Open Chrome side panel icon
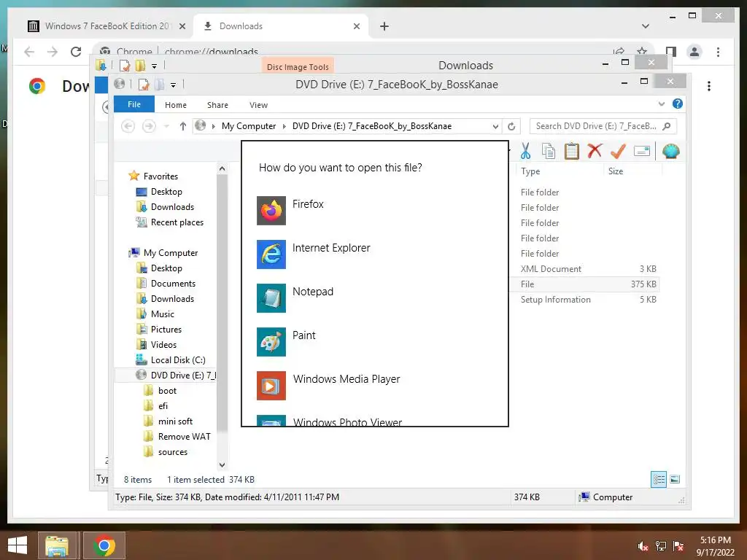This screenshot has width=747, height=560. (x=671, y=52)
